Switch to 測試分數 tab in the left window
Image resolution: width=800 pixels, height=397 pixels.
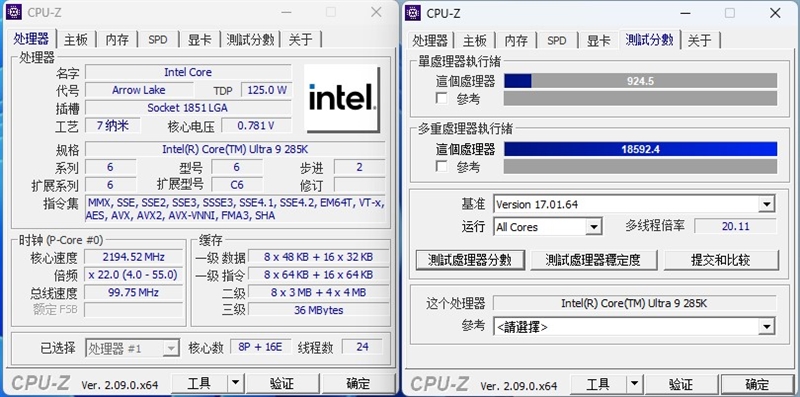[x=251, y=40]
